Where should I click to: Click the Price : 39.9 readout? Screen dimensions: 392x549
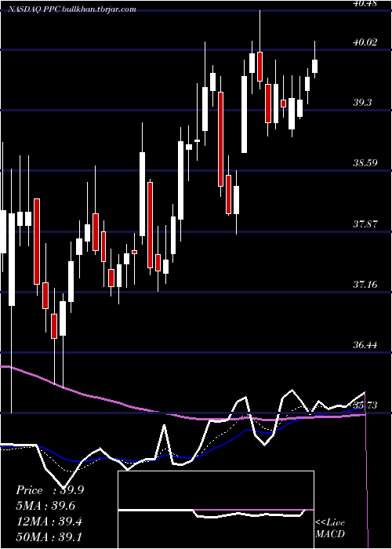pyautogui.click(x=49, y=490)
